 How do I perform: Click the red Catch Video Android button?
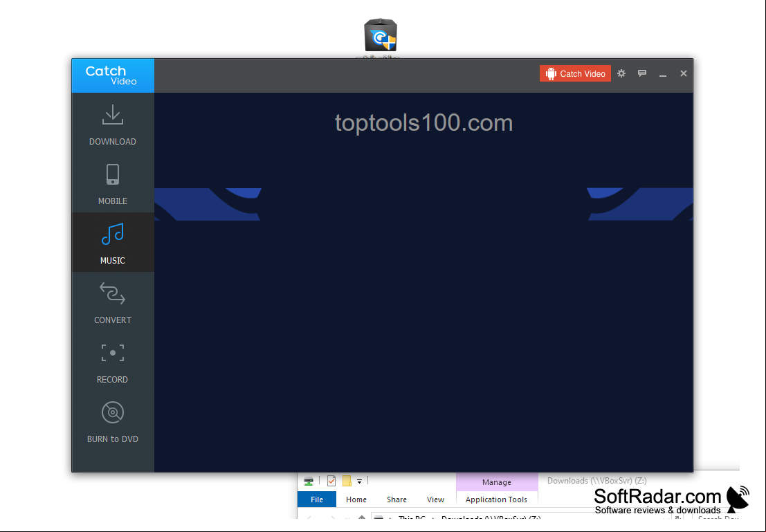point(575,74)
